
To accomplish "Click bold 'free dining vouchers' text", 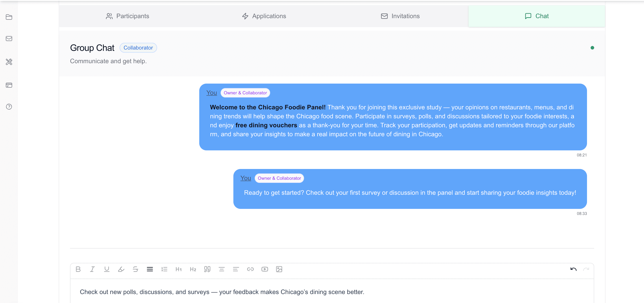I will pos(266,125).
